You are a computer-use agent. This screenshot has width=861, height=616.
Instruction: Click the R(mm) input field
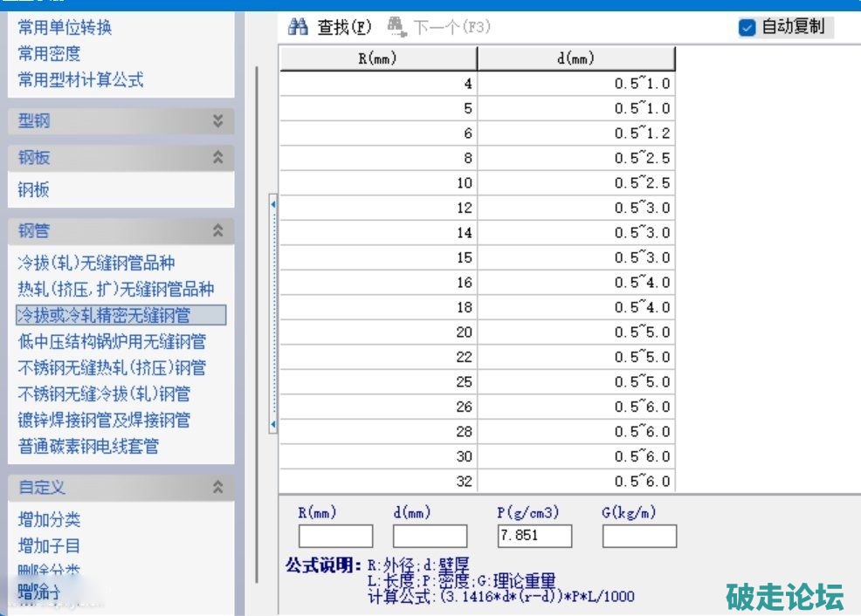pos(335,536)
